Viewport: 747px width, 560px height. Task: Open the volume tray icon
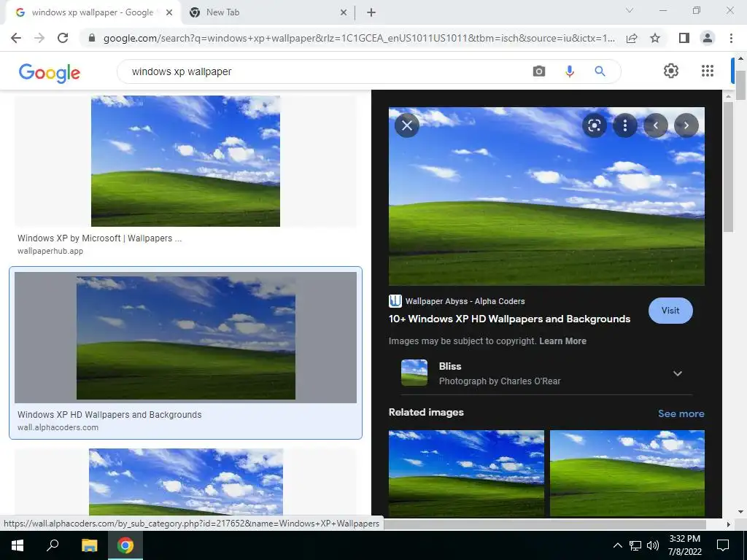(x=653, y=545)
